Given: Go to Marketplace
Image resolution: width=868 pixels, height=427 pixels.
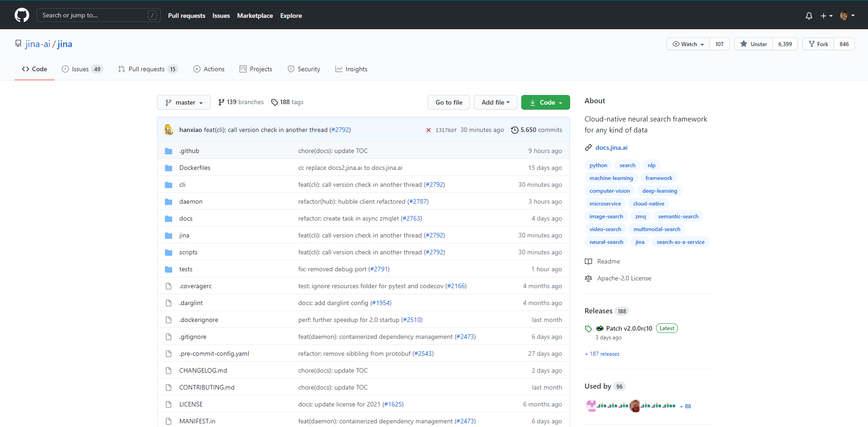Looking at the screenshot, I should [255, 16].
